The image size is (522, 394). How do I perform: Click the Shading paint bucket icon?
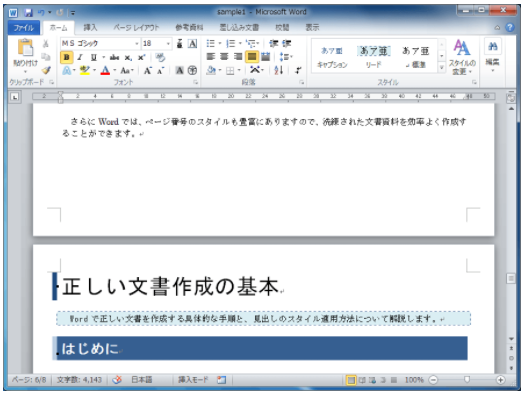pyautogui.click(x=211, y=70)
